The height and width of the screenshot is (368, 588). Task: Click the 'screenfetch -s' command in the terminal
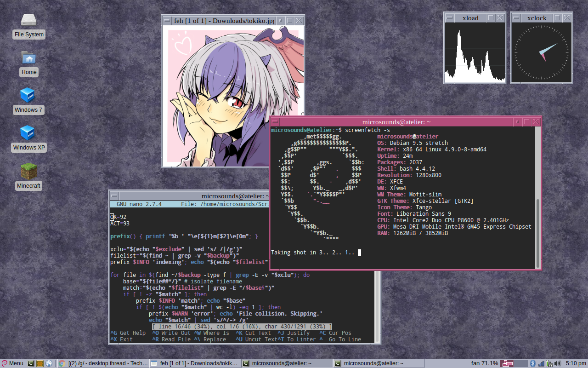pyautogui.click(x=367, y=130)
